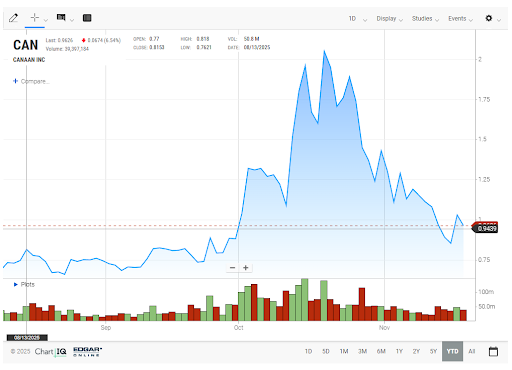
Task: Click the EDGAR Online logo
Action: [87, 351]
